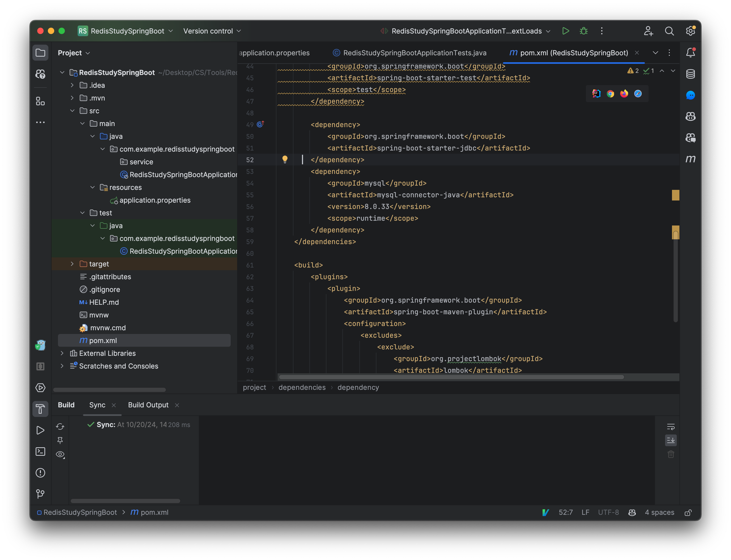731x560 pixels.
Task: Pin the Build tab with the pin icon
Action: point(60,441)
